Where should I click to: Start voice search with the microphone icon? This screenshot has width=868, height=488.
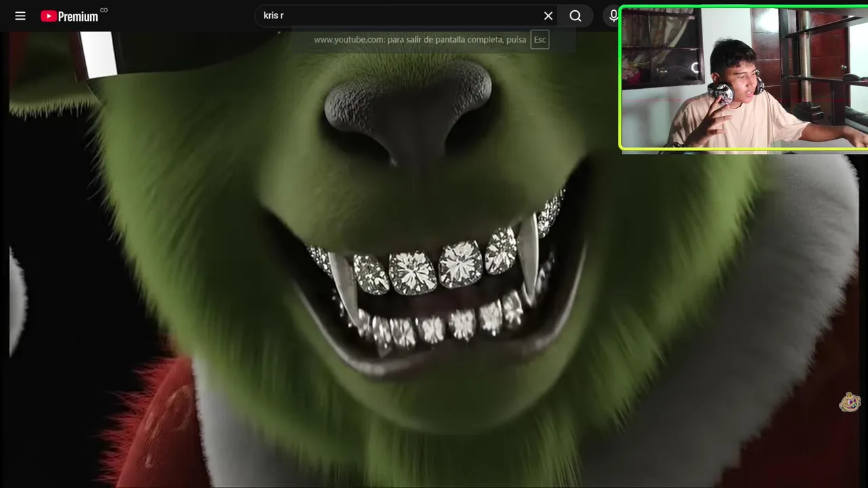(x=613, y=16)
